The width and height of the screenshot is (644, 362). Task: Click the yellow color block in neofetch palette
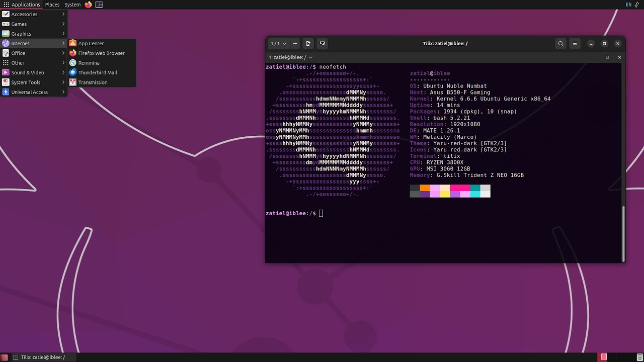pyautogui.click(x=445, y=194)
